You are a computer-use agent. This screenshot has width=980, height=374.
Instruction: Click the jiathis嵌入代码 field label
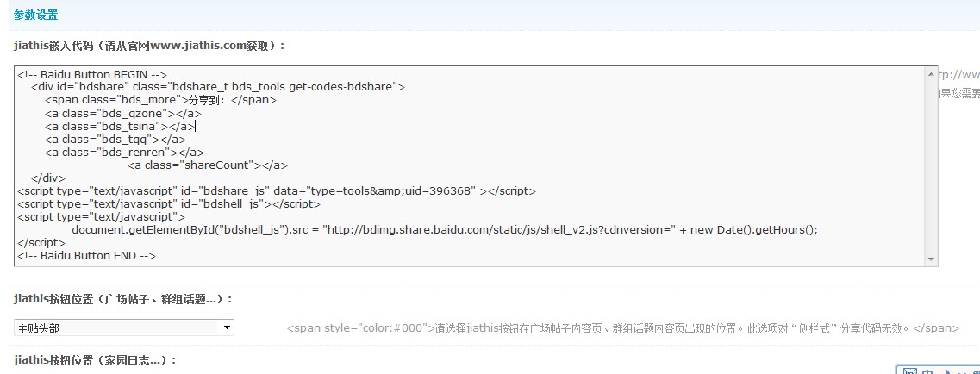[x=149, y=46]
